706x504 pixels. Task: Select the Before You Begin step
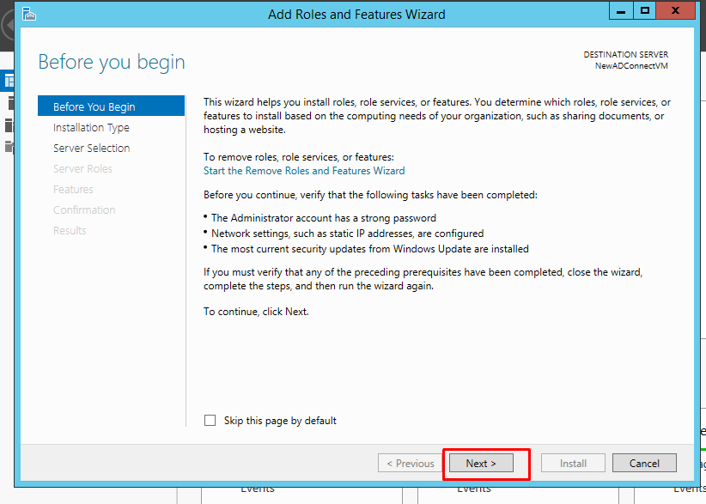(94, 107)
